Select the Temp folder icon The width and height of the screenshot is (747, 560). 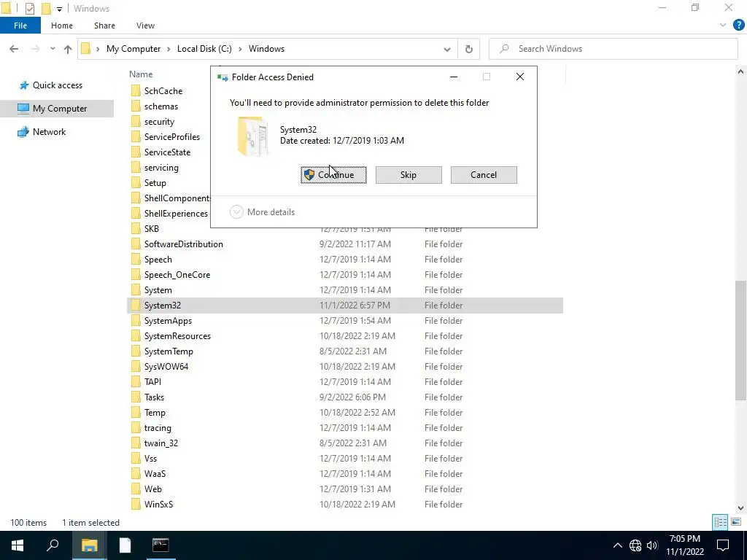pos(136,413)
